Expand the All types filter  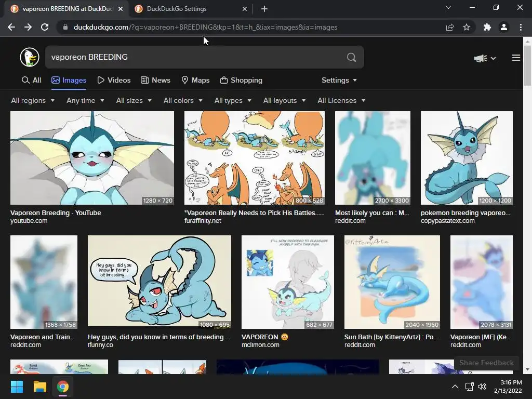click(x=233, y=100)
